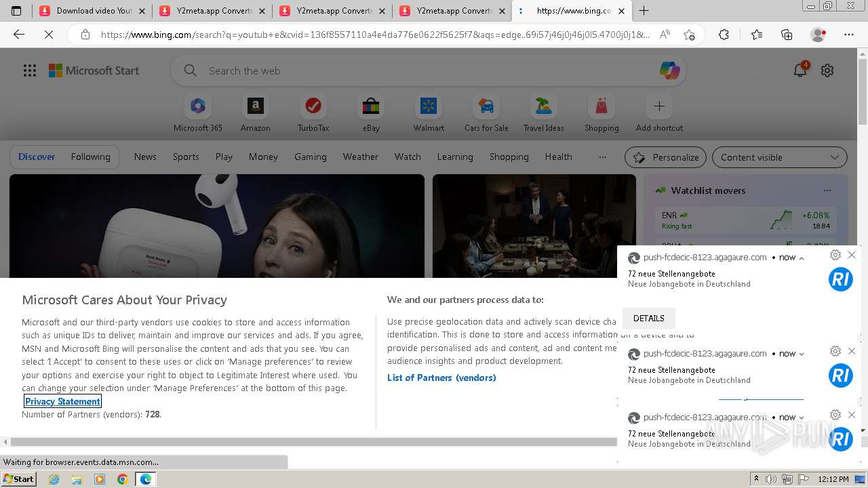Stop page loading with the X button
This screenshot has width=868, height=488.
point(49,35)
